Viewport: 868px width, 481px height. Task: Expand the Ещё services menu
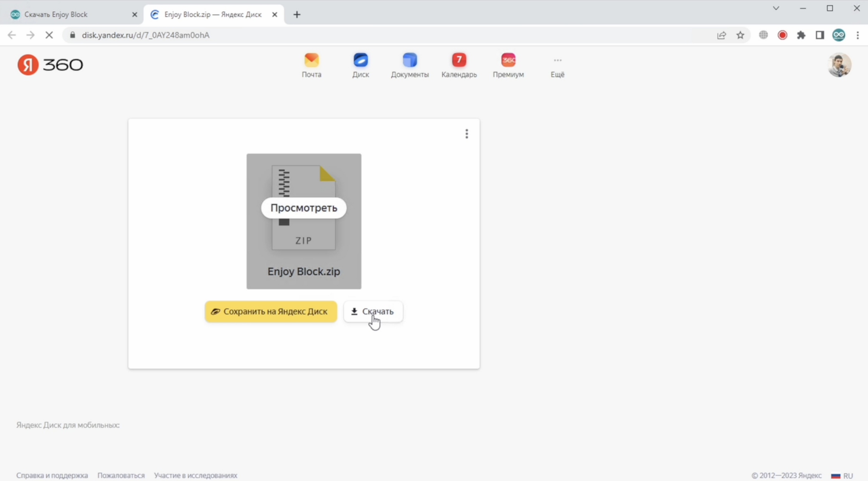pyautogui.click(x=557, y=65)
